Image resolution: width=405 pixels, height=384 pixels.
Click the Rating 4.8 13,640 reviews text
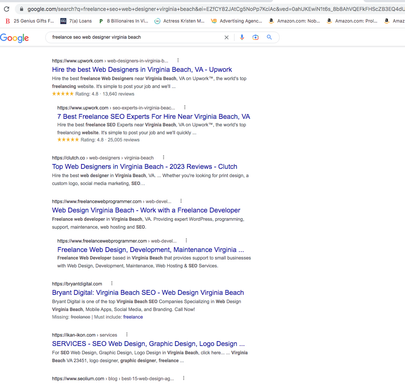105,94
